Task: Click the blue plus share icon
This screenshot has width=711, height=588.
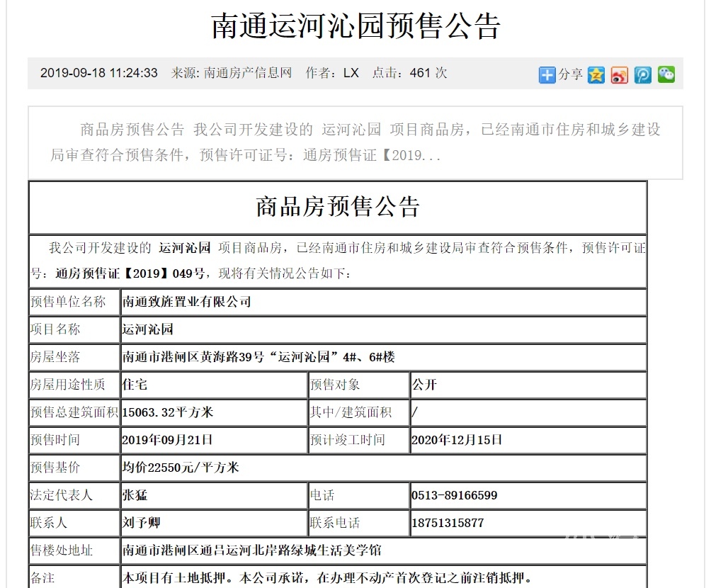Action: (x=547, y=74)
